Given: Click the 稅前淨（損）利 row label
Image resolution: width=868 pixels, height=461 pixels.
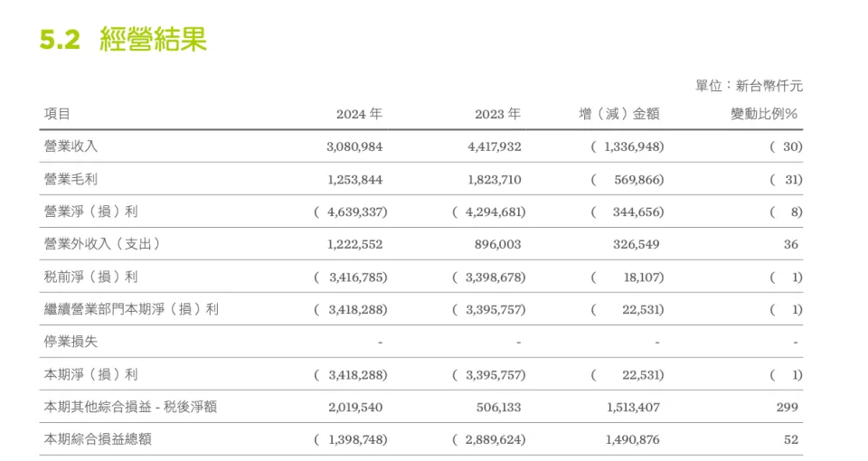Looking at the screenshot, I should (90, 277).
